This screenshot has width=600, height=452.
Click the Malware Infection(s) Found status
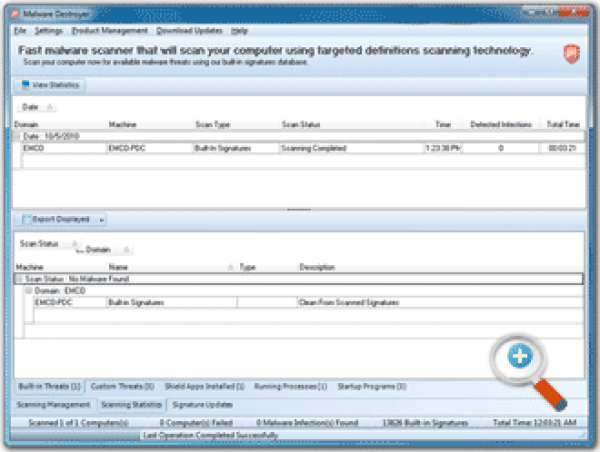coord(307,423)
